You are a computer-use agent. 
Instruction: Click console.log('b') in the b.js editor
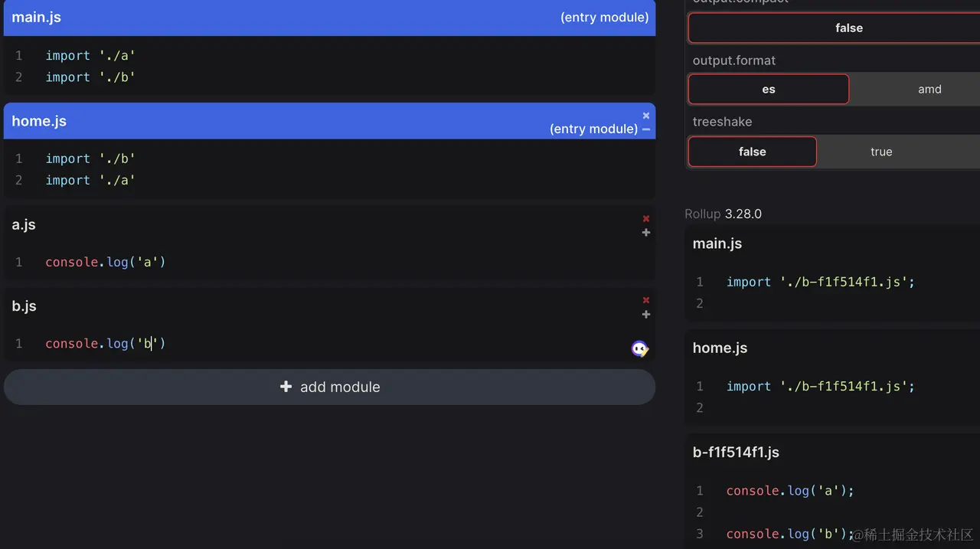click(x=106, y=344)
